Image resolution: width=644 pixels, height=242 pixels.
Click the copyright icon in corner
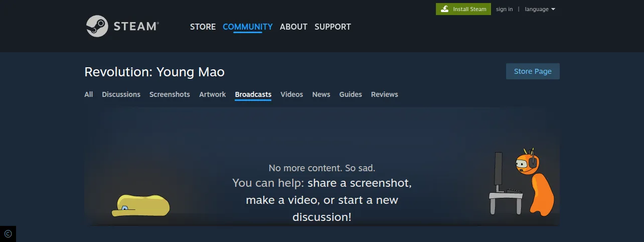[8, 233]
